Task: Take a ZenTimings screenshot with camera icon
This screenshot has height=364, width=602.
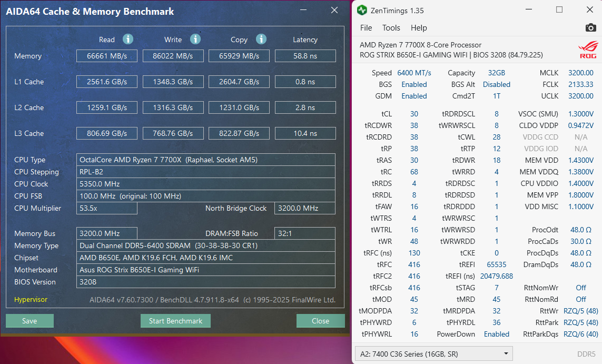Action: (590, 27)
